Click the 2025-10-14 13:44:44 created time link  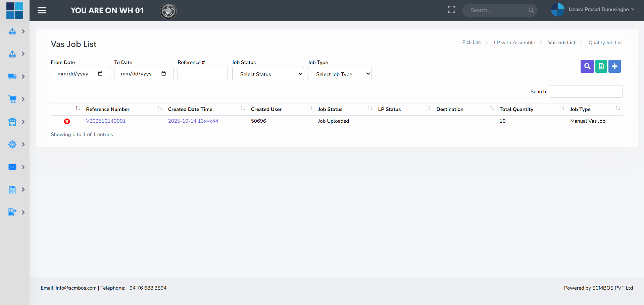[193, 121]
